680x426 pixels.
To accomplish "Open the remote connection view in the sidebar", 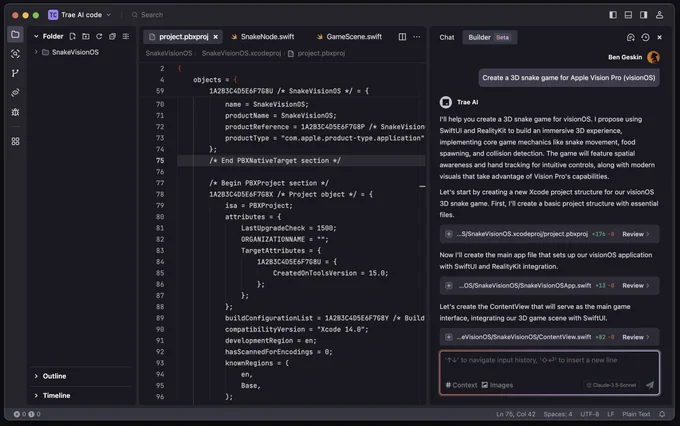I will click(15, 92).
